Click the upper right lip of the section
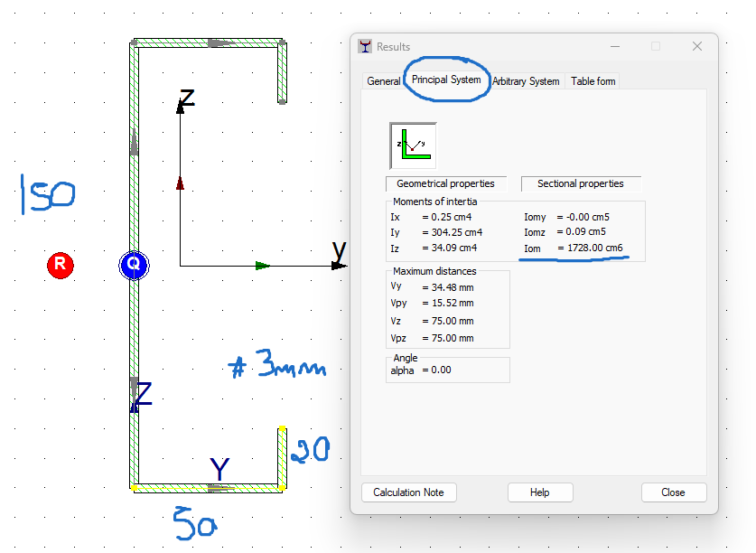Image resolution: width=756 pixels, height=553 pixels. (x=282, y=72)
